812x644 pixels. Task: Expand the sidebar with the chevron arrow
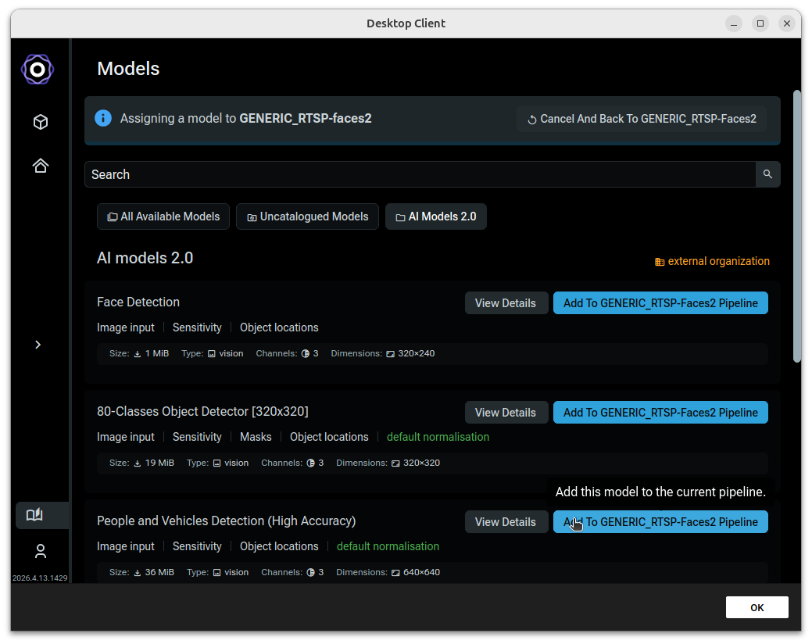38,345
